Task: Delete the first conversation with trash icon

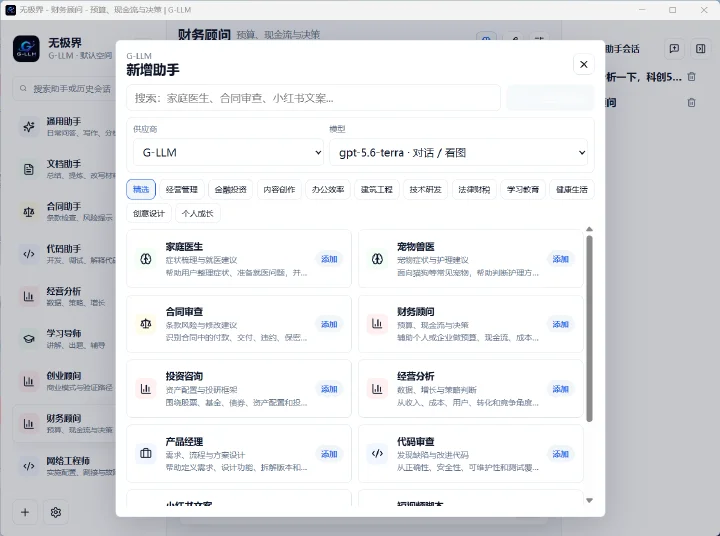Action: point(692,77)
